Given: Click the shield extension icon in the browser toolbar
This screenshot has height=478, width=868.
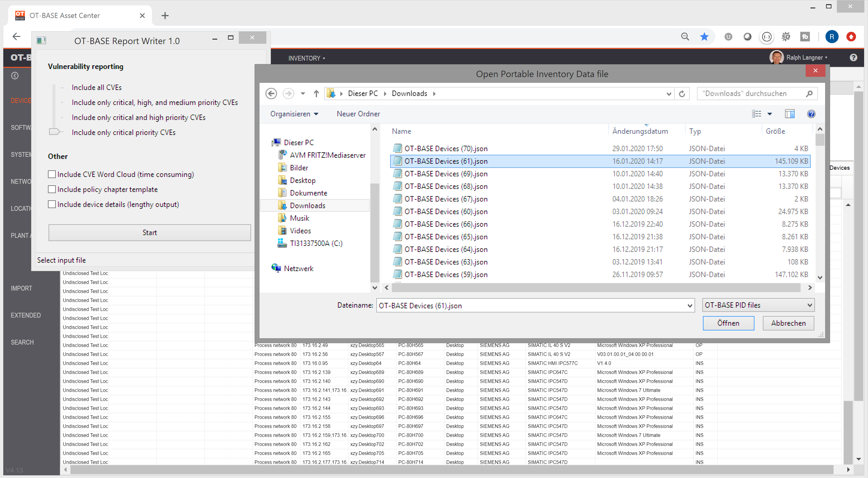Looking at the screenshot, I should coord(728,36).
